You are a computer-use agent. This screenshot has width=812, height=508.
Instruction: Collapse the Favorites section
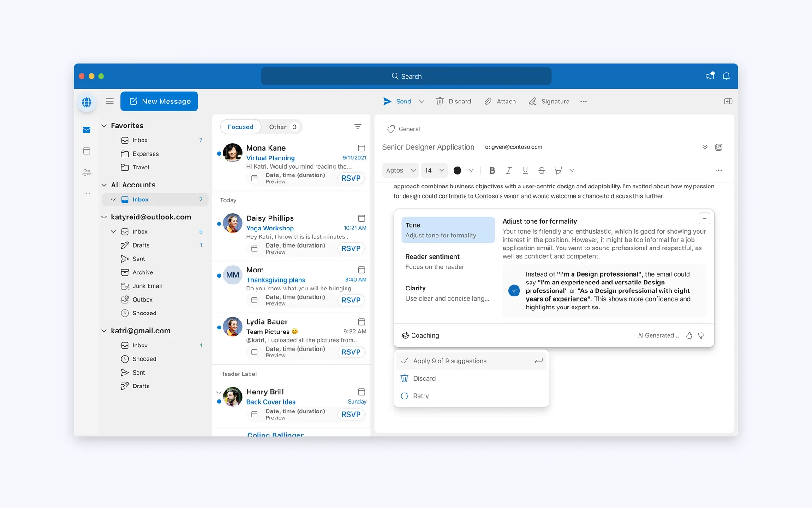[104, 126]
